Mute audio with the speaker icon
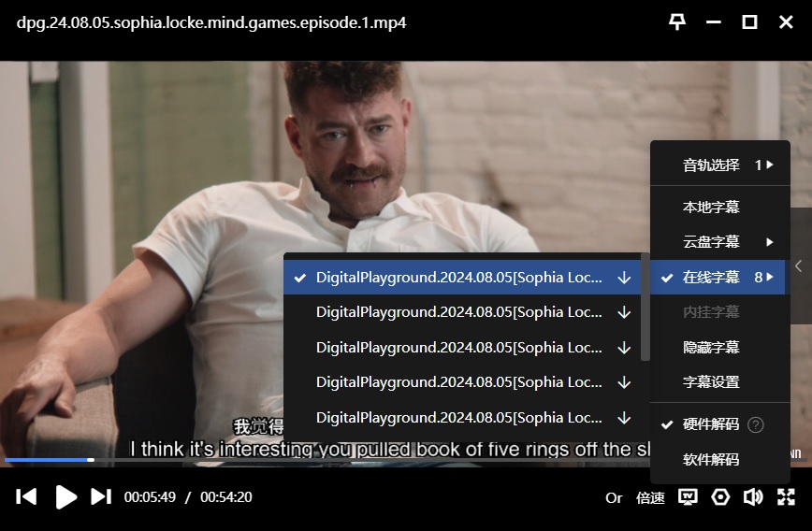 [x=752, y=497]
